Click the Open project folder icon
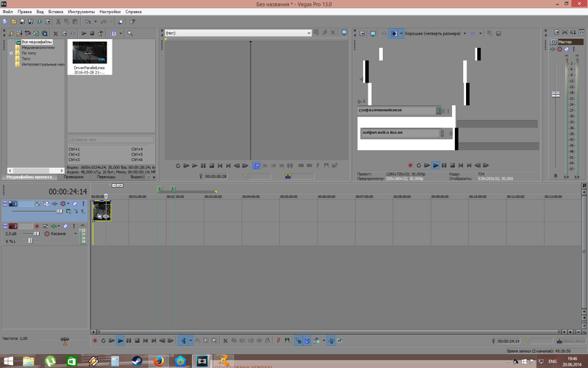Viewport: 588px width, 368px height. pos(14,22)
